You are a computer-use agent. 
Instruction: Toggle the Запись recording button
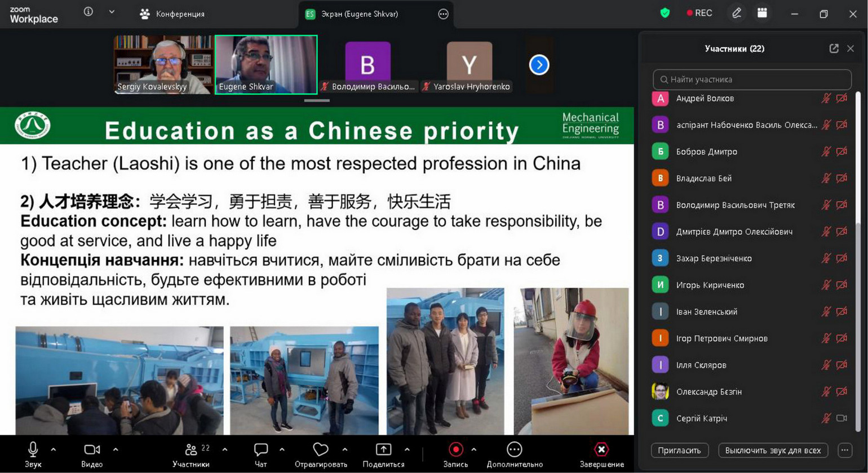455,449
